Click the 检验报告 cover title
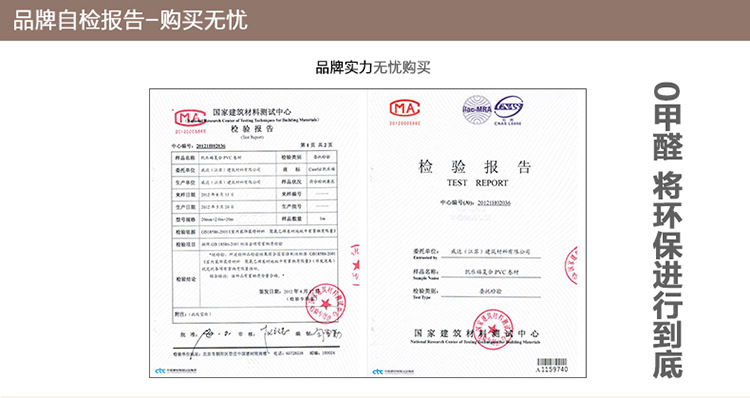The height and width of the screenshot is (398, 750). point(474,167)
